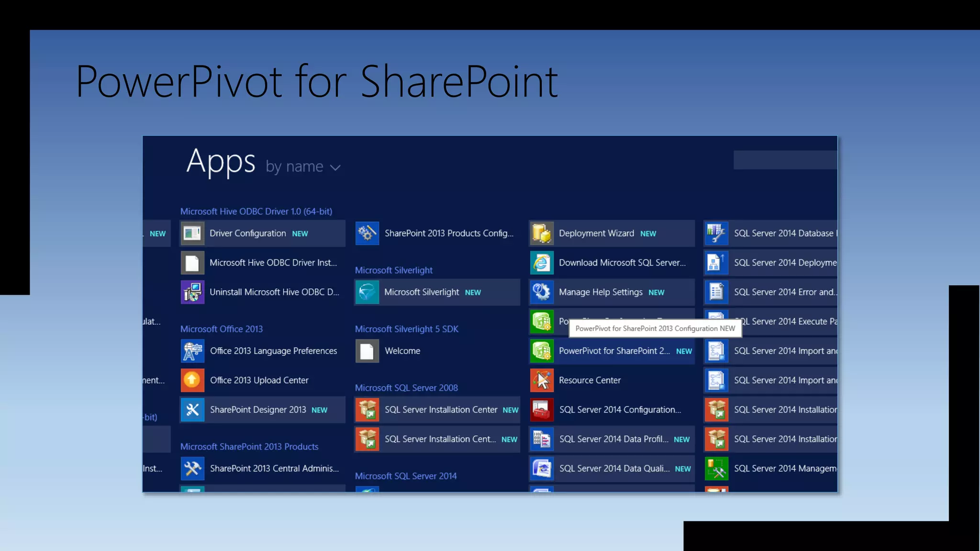Open the first SQL Server Installation Center icon
The width and height of the screenshot is (980, 551).
[x=367, y=409]
